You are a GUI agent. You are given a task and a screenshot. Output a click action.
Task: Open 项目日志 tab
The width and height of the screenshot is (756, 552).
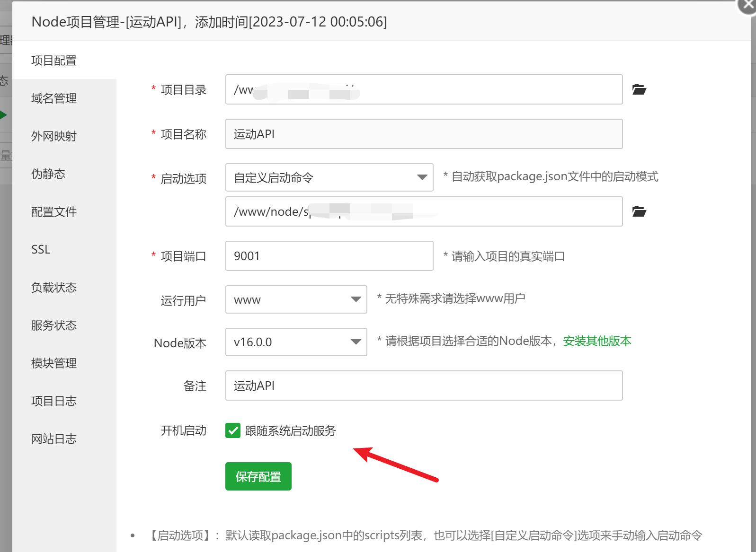click(64, 401)
